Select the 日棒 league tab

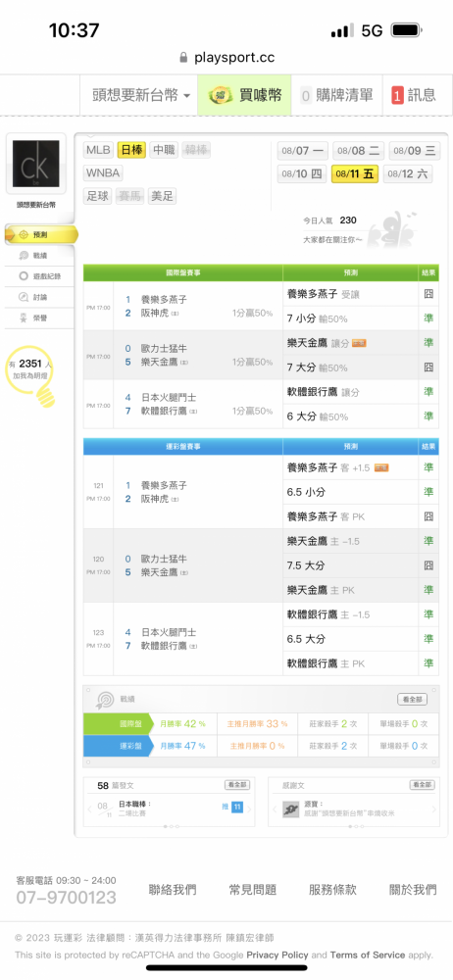click(x=131, y=150)
